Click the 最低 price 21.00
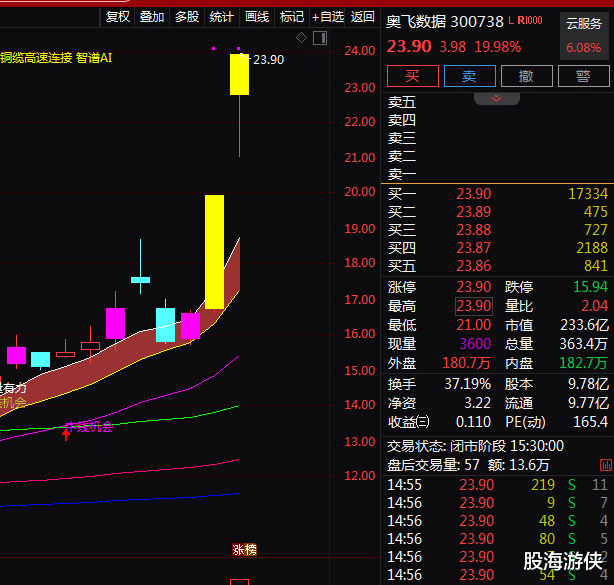The width and height of the screenshot is (614, 585). click(x=473, y=325)
